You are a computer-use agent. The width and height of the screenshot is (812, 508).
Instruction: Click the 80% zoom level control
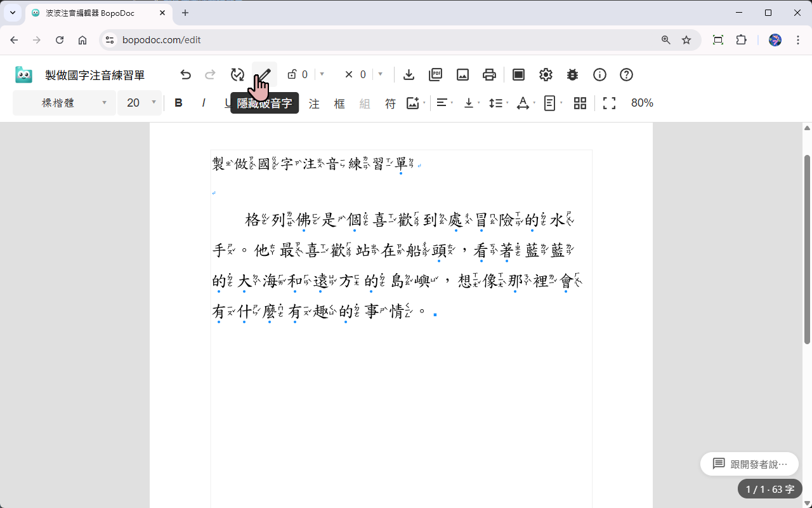click(642, 103)
